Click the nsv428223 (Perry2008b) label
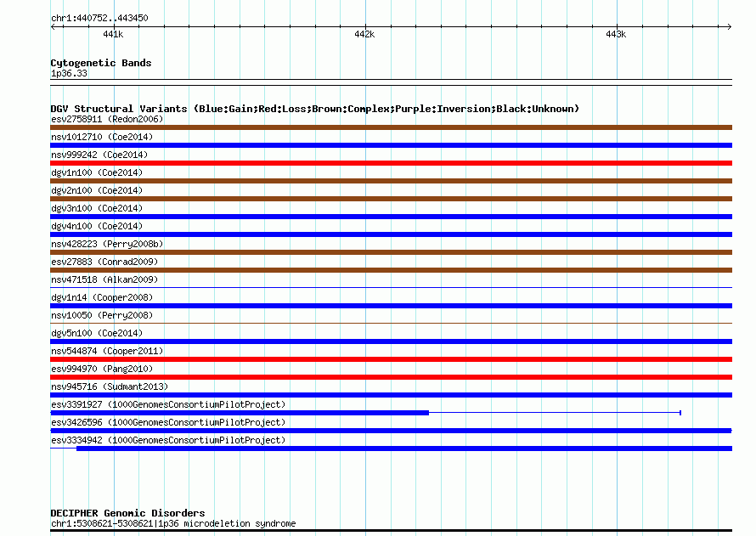756x536 pixels. (x=107, y=244)
